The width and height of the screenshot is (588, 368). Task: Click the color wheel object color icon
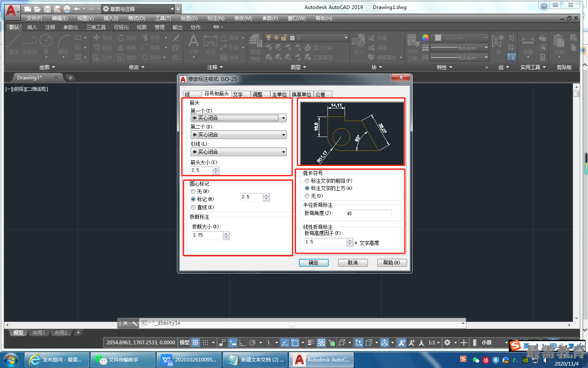pos(425,38)
